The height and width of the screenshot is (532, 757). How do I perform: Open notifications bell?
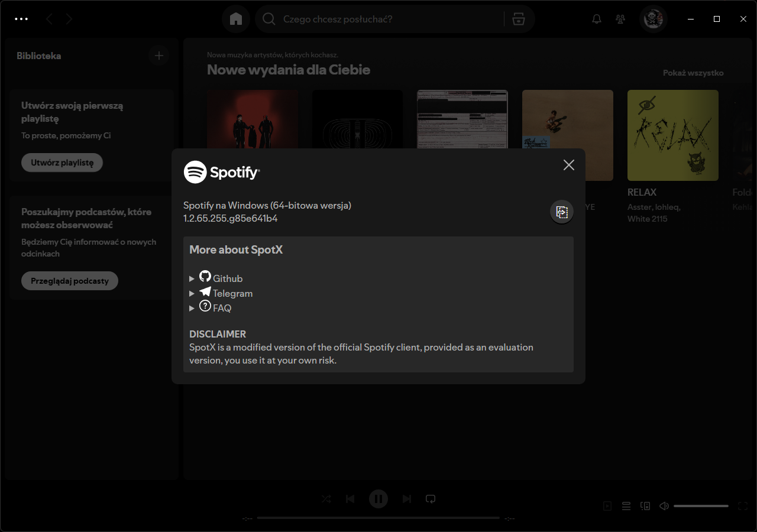pyautogui.click(x=597, y=19)
